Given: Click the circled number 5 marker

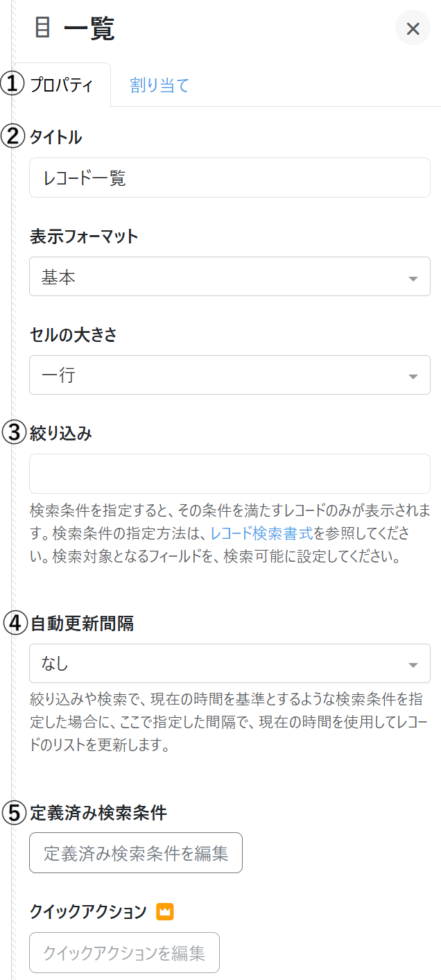Looking at the screenshot, I should [x=13, y=811].
